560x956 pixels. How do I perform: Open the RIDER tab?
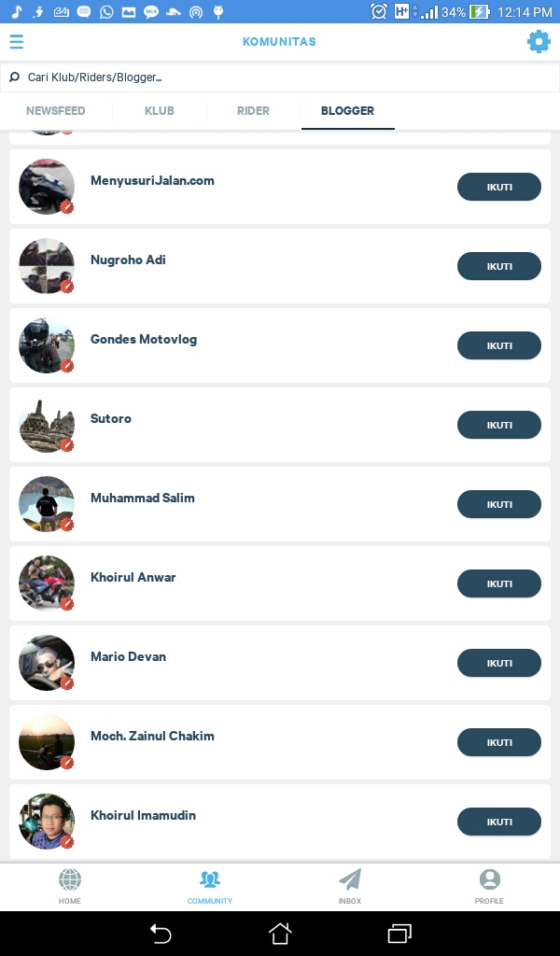click(x=253, y=110)
